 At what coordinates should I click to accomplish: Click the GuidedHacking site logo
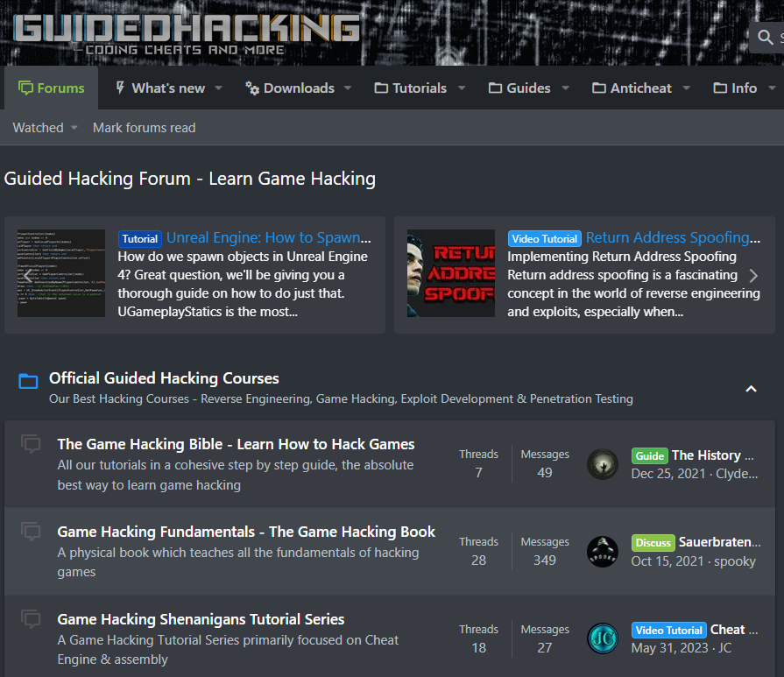coord(186,33)
